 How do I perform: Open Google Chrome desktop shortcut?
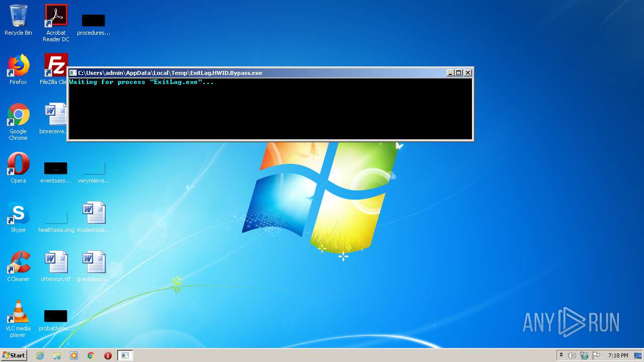point(18,122)
